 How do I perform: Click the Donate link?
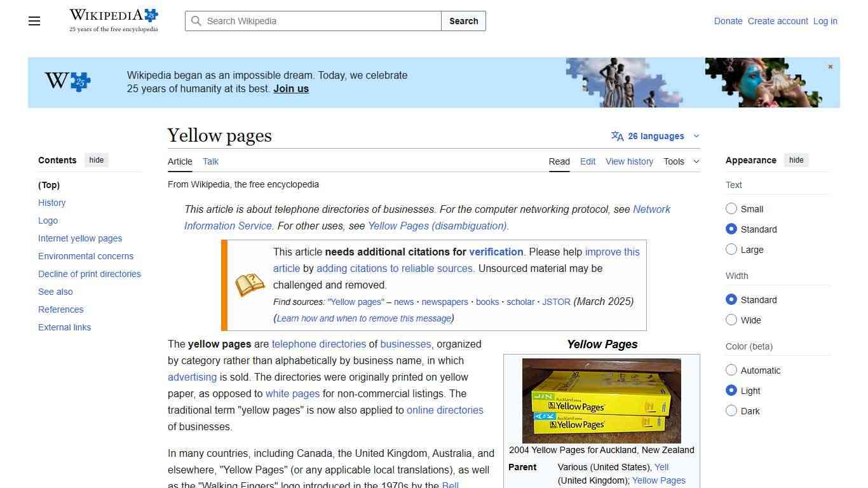pos(728,21)
